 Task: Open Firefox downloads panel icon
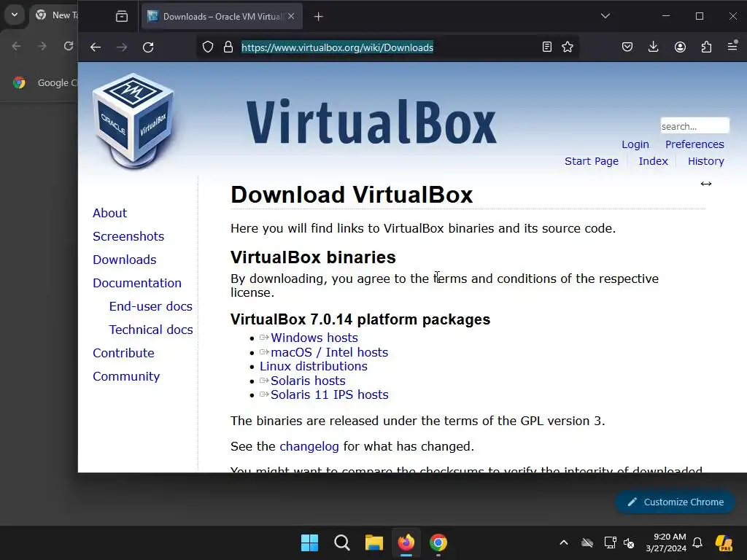[654, 47]
